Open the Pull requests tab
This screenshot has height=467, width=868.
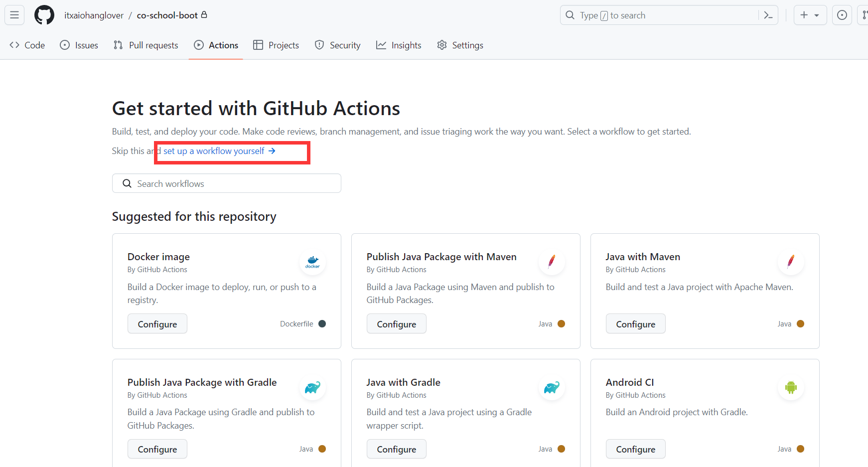click(x=146, y=45)
